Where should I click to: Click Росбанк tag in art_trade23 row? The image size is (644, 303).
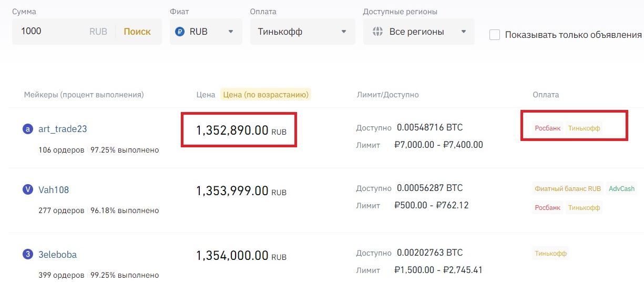click(548, 128)
